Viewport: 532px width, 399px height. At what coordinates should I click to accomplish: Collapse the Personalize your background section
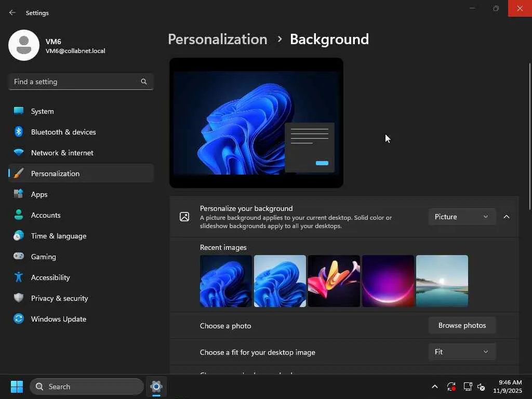tap(507, 217)
